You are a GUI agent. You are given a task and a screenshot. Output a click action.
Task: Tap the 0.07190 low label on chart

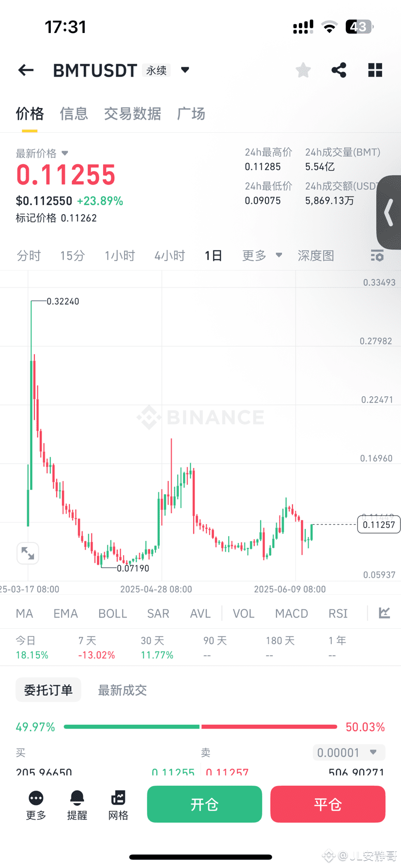[133, 568]
